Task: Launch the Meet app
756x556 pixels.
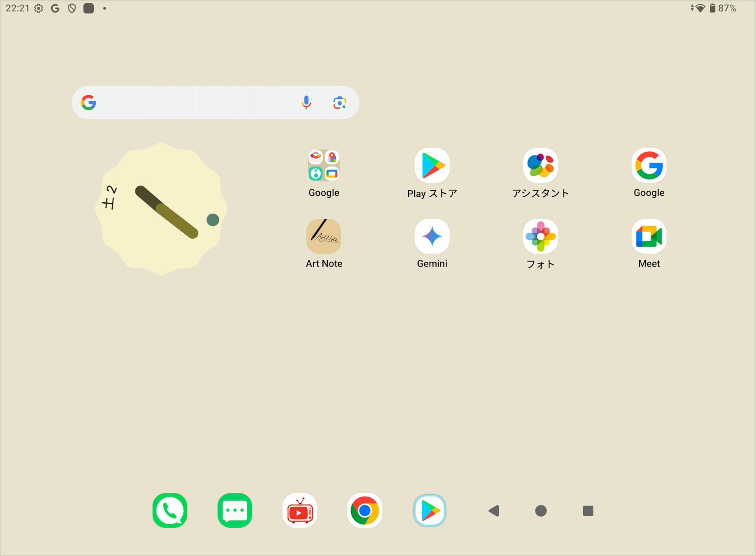Action: (x=649, y=236)
